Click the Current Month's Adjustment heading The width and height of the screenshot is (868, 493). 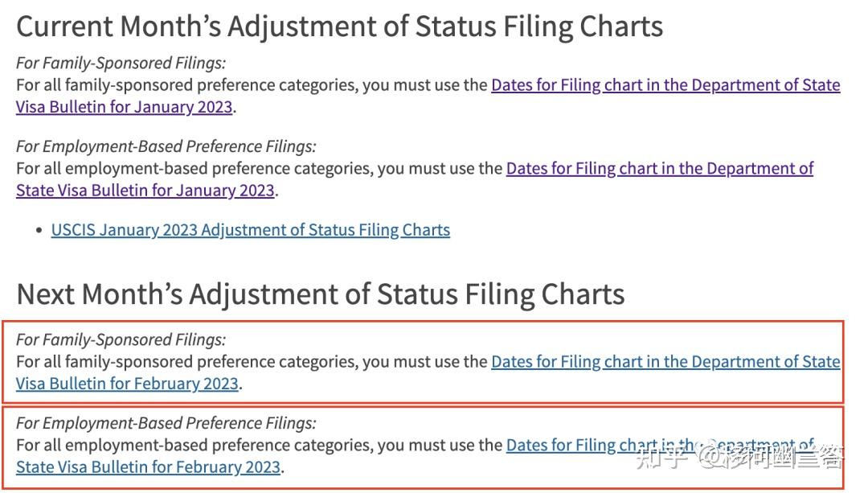tap(339, 27)
